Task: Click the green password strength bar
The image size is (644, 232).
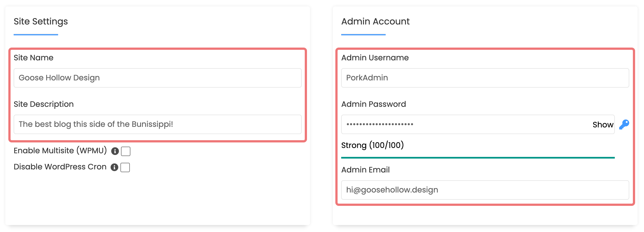Action: (x=478, y=158)
